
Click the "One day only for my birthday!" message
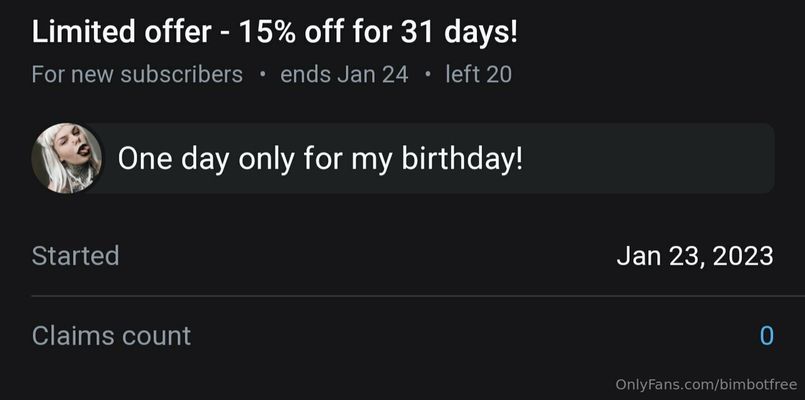tap(320, 159)
